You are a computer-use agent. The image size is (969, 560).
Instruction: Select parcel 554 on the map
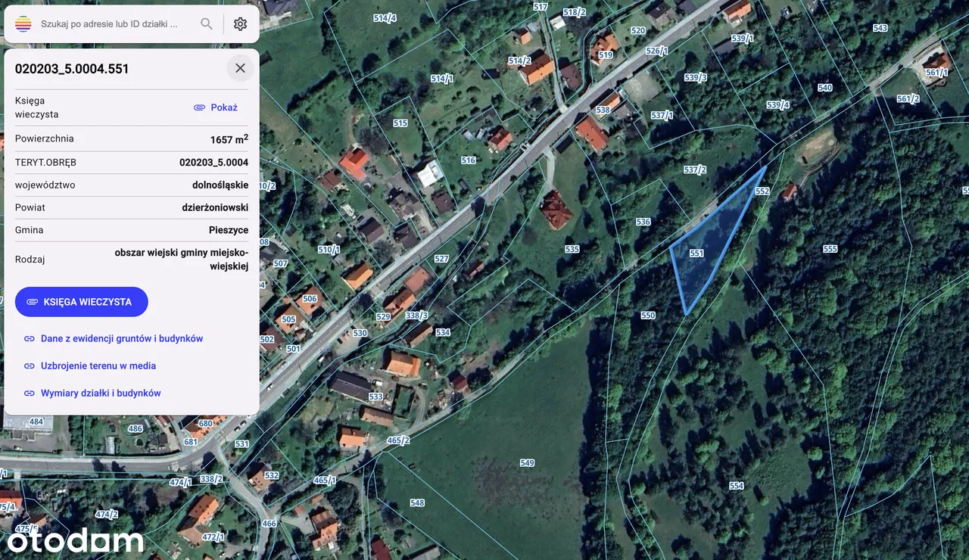[x=736, y=485]
